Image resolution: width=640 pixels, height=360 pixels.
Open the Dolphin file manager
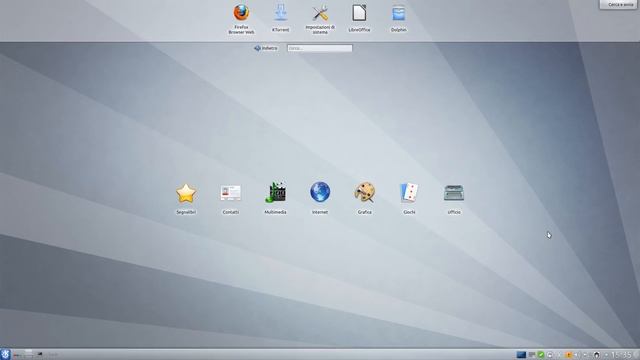(x=399, y=18)
